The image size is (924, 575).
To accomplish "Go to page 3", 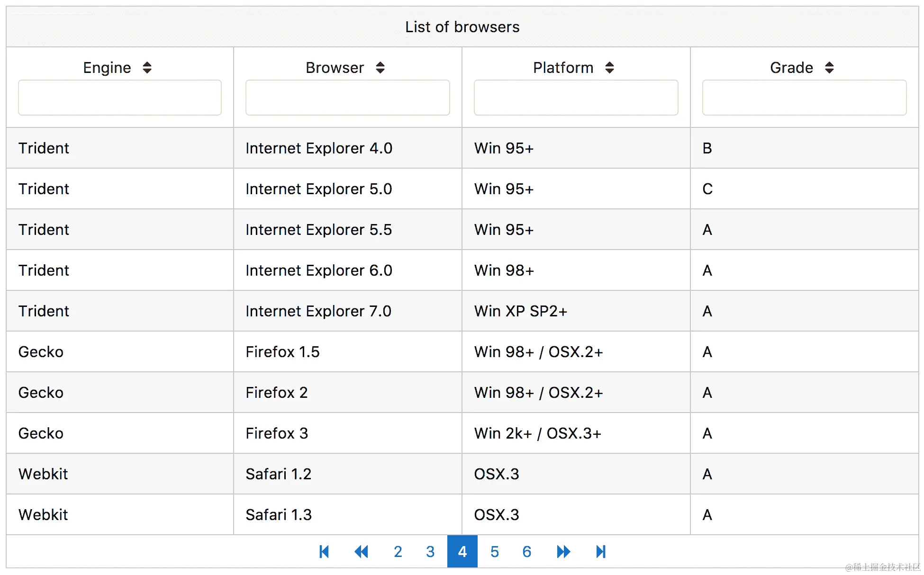I will 430,551.
